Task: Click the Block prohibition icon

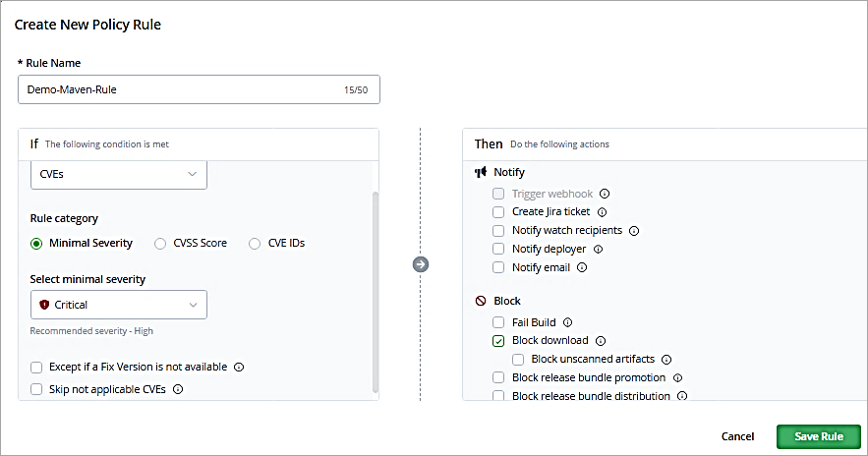Action: pos(481,301)
